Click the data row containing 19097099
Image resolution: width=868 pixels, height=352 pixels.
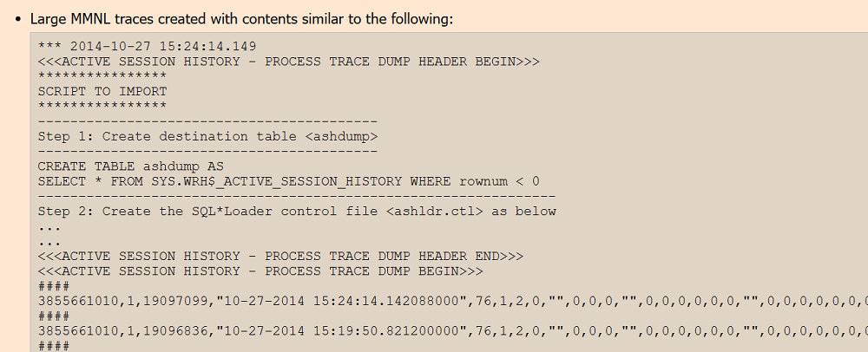(x=453, y=301)
